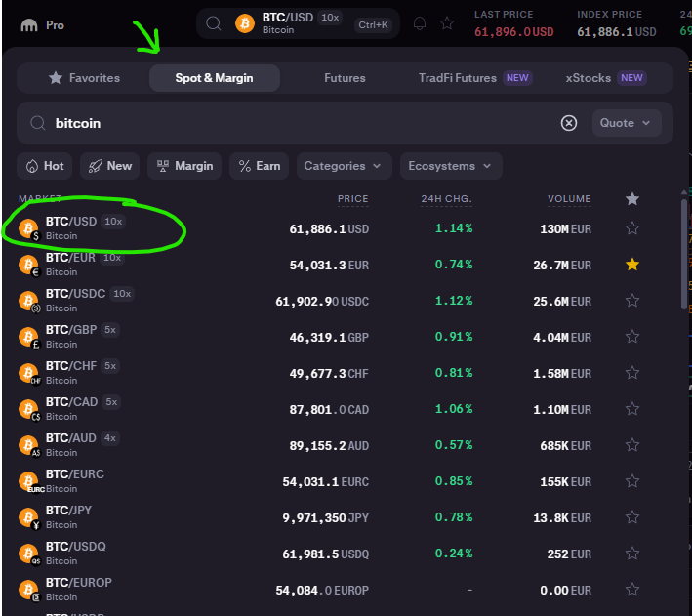This screenshot has height=616, width=692.
Task: Filter markets by New
Action: [110, 166]
